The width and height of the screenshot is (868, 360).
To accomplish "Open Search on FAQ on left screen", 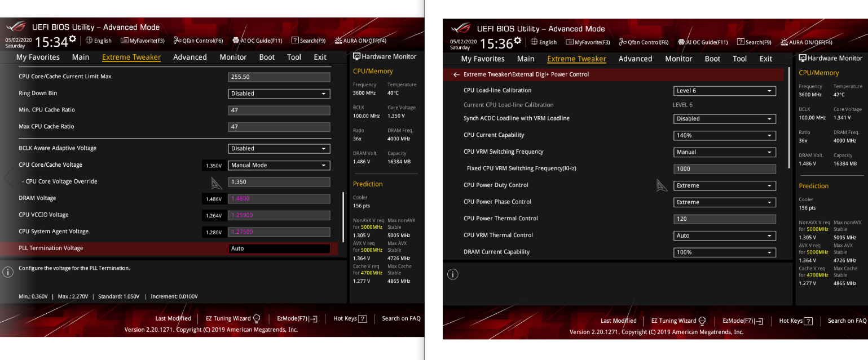I will [x=402, y=318].
